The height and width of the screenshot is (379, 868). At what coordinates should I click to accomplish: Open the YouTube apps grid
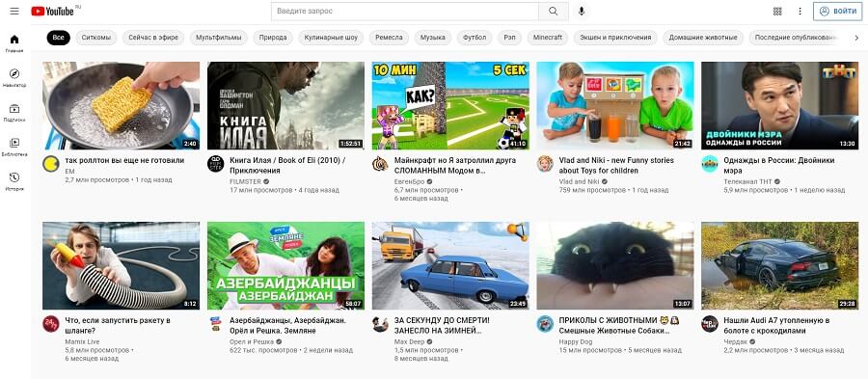click(777, 11)
